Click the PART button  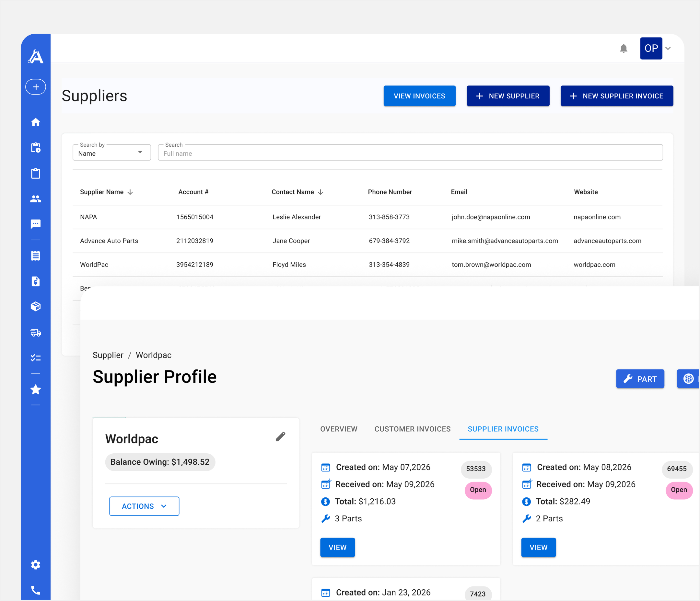(640, 379)
